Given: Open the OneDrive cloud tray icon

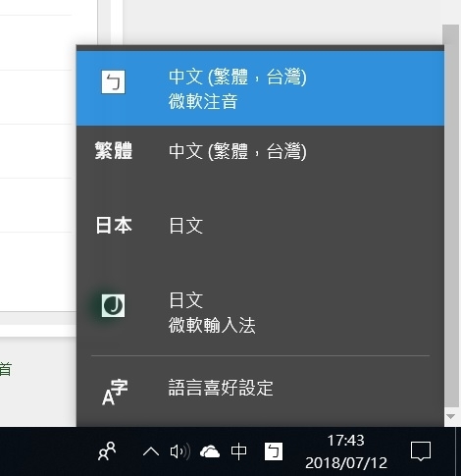Looking at the screenshot, I should click(210, 451).
